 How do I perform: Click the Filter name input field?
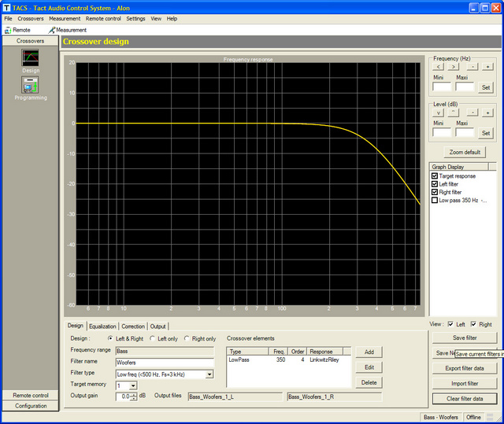164,362
